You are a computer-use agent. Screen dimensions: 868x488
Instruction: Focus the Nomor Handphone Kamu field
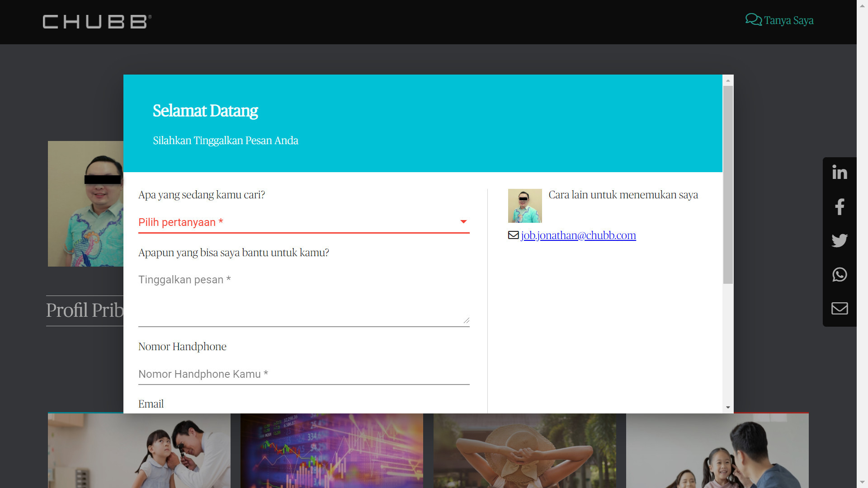pyautogui.click(x=303, y=374)
